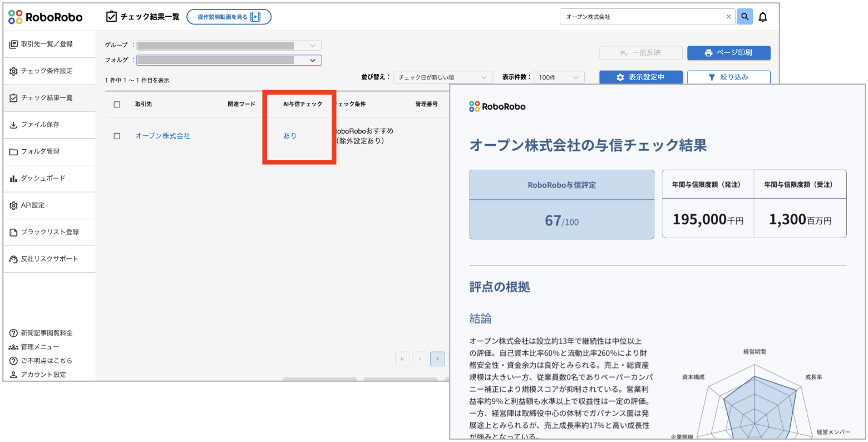Click the 絞り込み button
Image resolution: width=868 pixels, height=442 pixels.
click(729, 77)
